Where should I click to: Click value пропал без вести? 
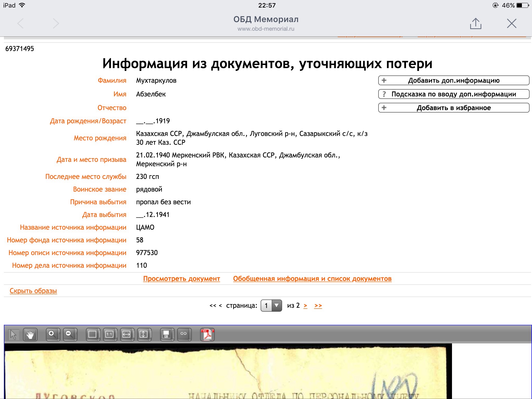click(163, 202)
